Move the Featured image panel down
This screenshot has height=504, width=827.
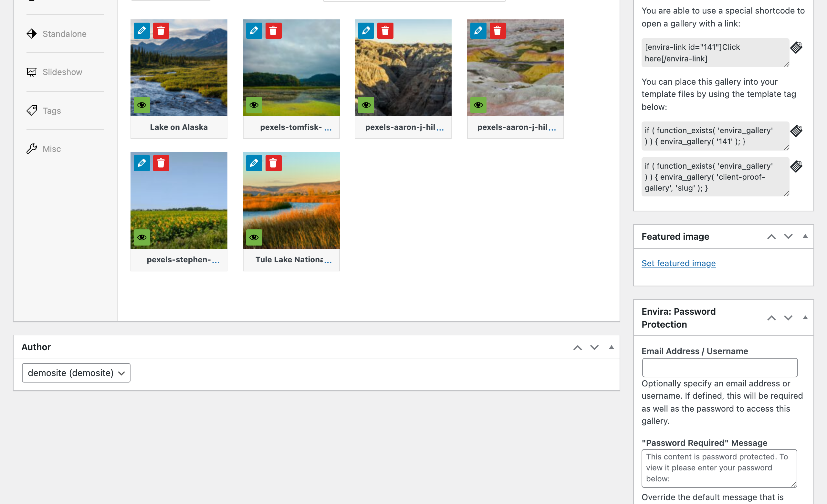pyautogui.click(x=789, y=236)
